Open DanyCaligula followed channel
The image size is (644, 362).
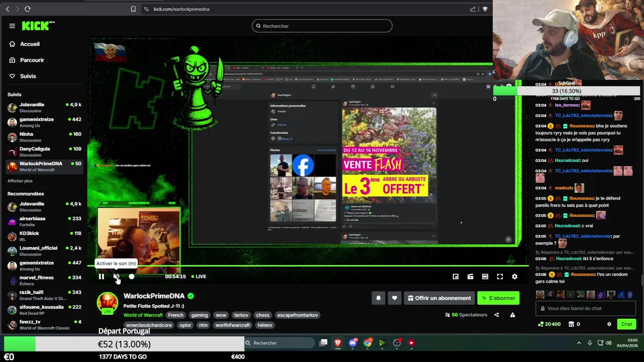[x=44, y=151]
